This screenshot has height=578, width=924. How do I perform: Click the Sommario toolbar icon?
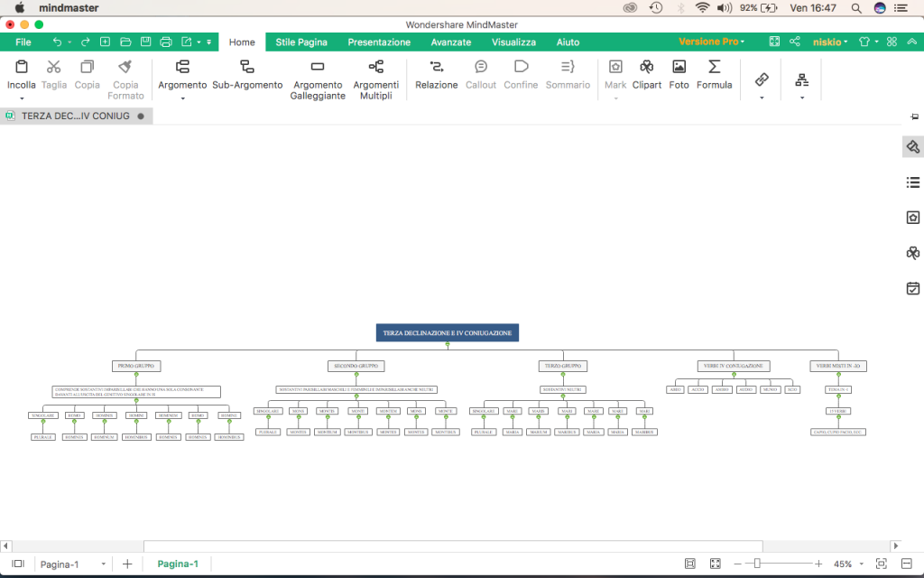(568, 75)
